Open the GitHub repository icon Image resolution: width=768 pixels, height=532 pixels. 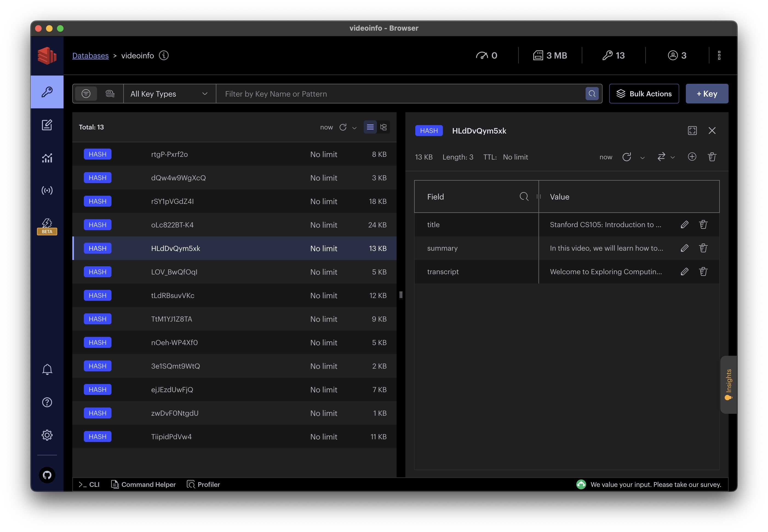pos(47,475)
